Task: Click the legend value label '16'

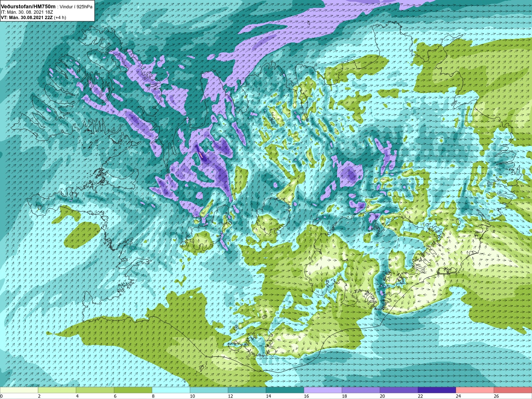Action: [x=306, y=397]
